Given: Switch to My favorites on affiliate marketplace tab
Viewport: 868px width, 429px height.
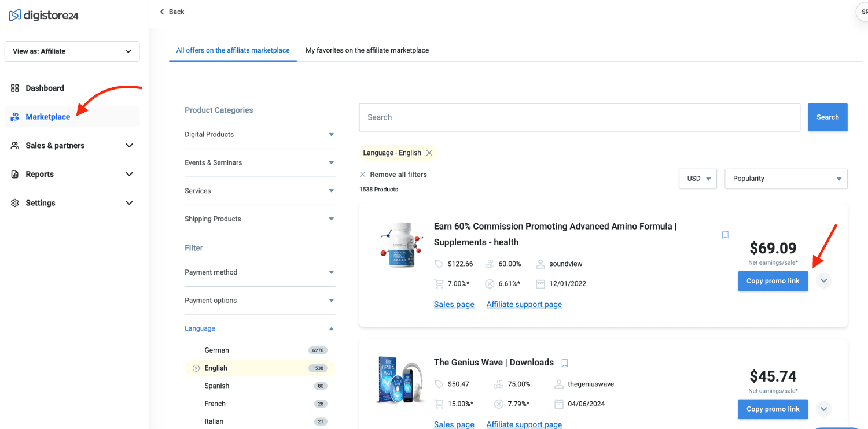Looking at the screenshot, I should coord(367,50).
